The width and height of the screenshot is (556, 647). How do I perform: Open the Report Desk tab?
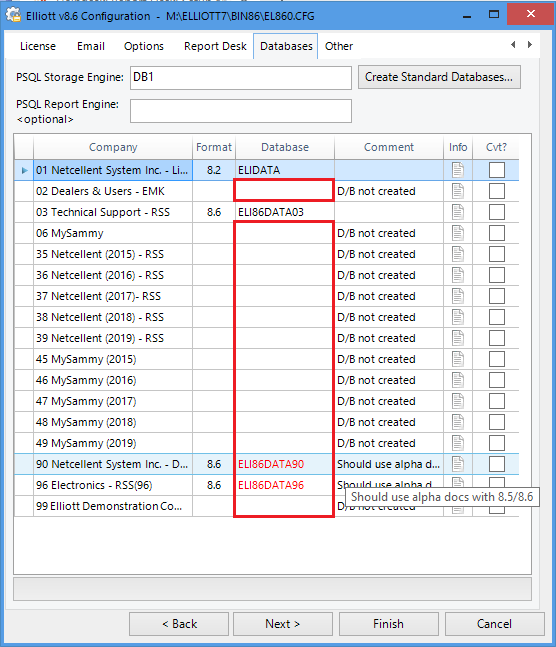[215, 46]
